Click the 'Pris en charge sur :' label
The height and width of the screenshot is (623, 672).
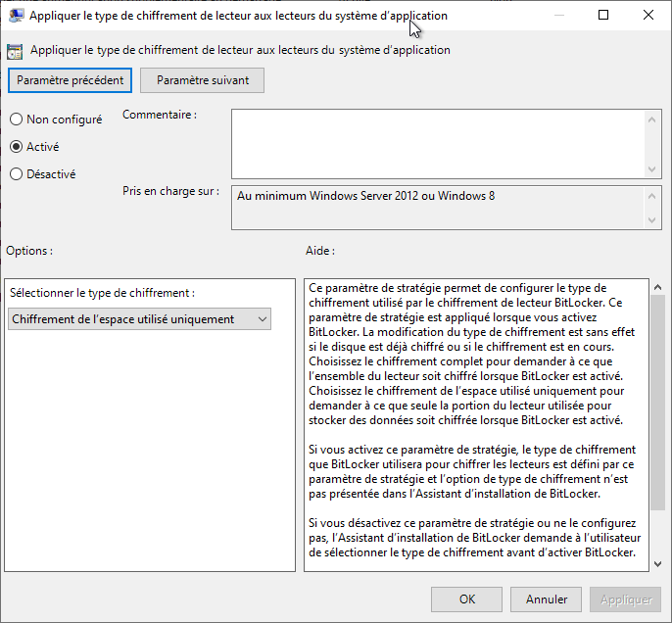pos(170,191)
